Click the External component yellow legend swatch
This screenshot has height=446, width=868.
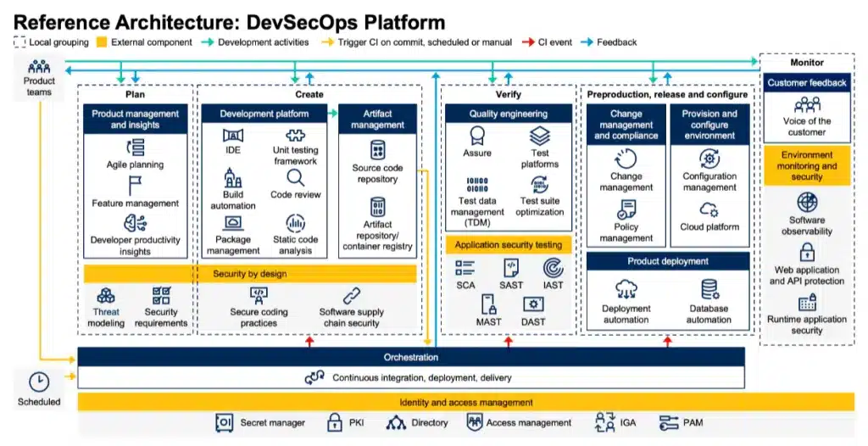(x=102, y=42)
